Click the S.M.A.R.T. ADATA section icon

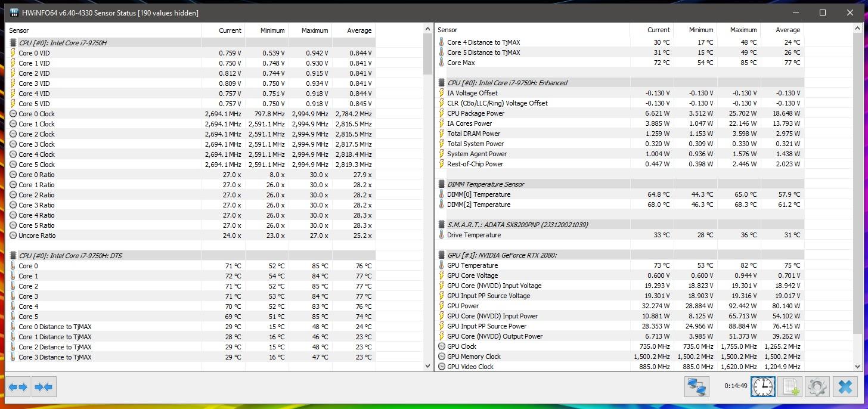click(x=442, y=225)
